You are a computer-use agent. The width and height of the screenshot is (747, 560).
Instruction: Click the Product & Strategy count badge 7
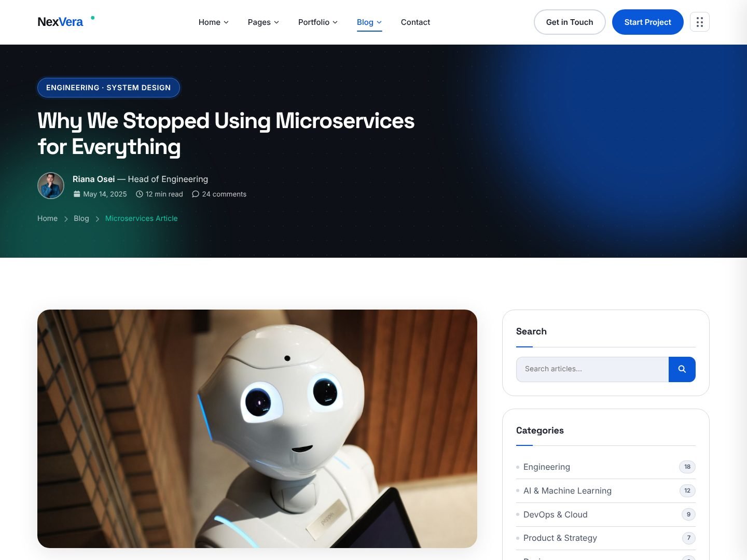coord(688,538)
